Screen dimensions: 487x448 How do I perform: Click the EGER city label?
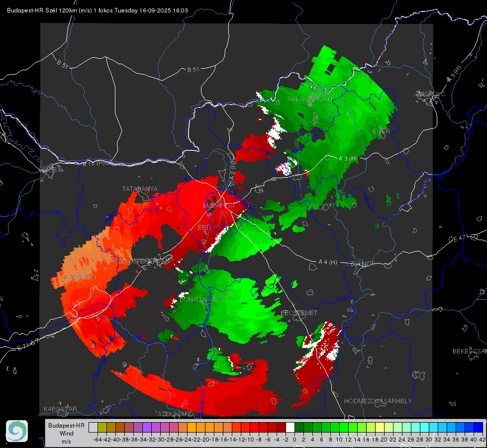pyautogui.click(x=381, y=131)
